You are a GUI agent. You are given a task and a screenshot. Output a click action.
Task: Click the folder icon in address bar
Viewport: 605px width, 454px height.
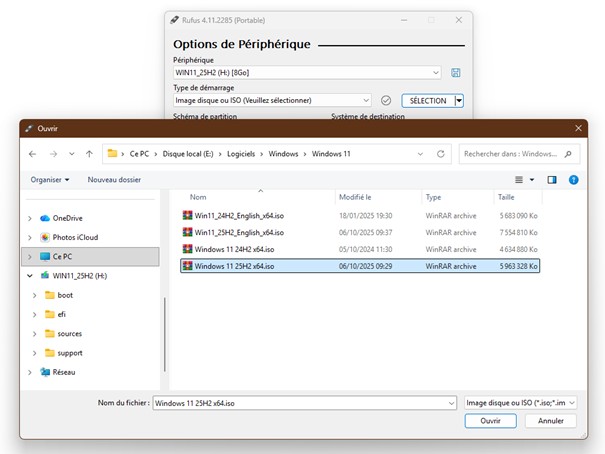(x=112, y=154)
